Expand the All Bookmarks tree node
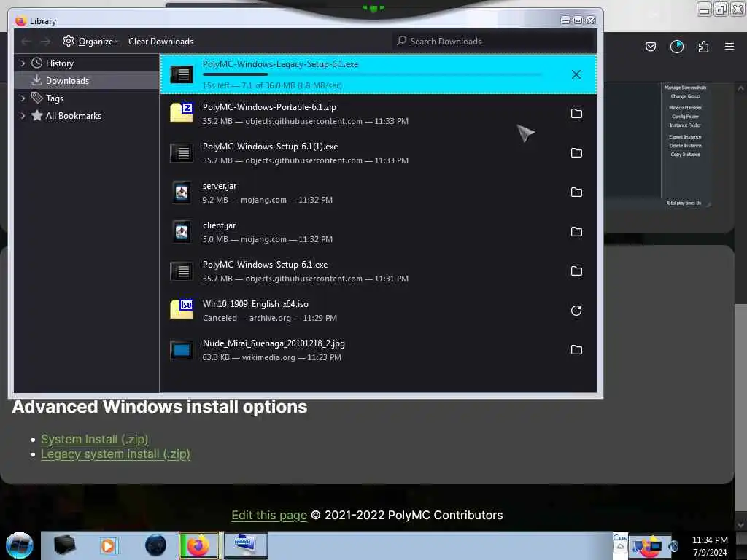This screenshot has width=747, height=560. [x=23, y=116]
